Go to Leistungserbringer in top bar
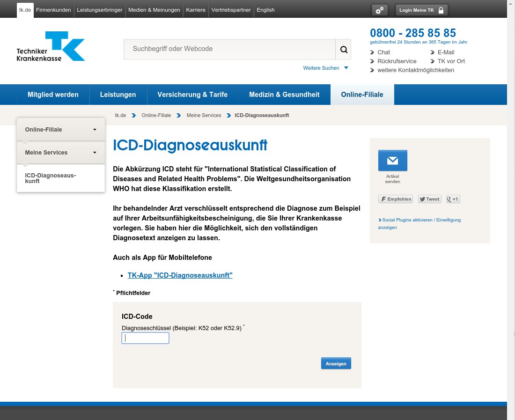This screenshot has width=515, height=420. [100, 10]
